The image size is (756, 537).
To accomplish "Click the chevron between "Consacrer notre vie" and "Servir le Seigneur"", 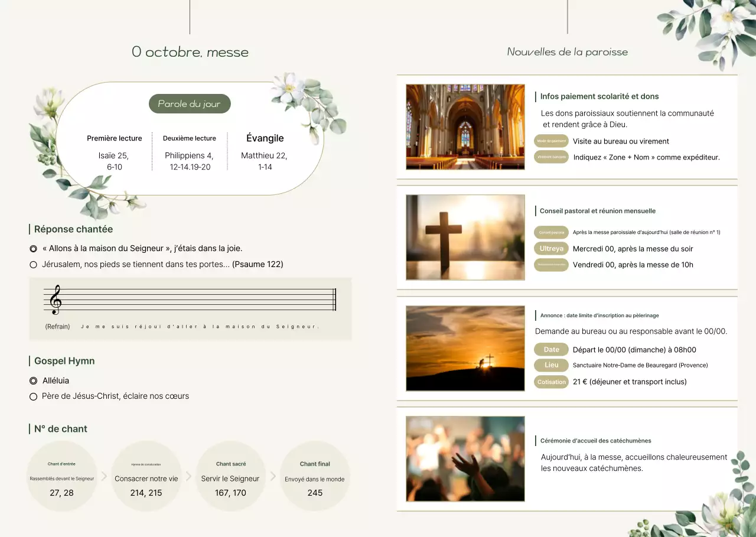I will (188, 476).
